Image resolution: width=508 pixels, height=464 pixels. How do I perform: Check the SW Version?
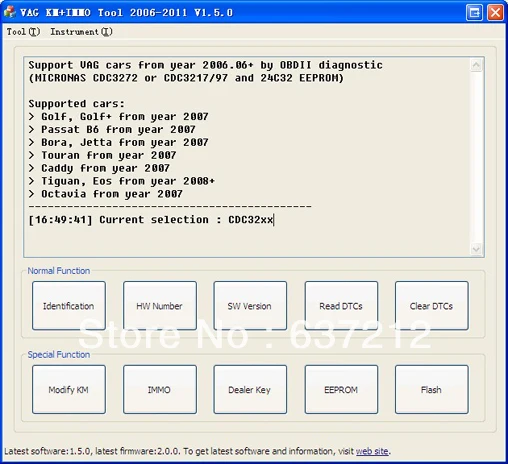250,306
